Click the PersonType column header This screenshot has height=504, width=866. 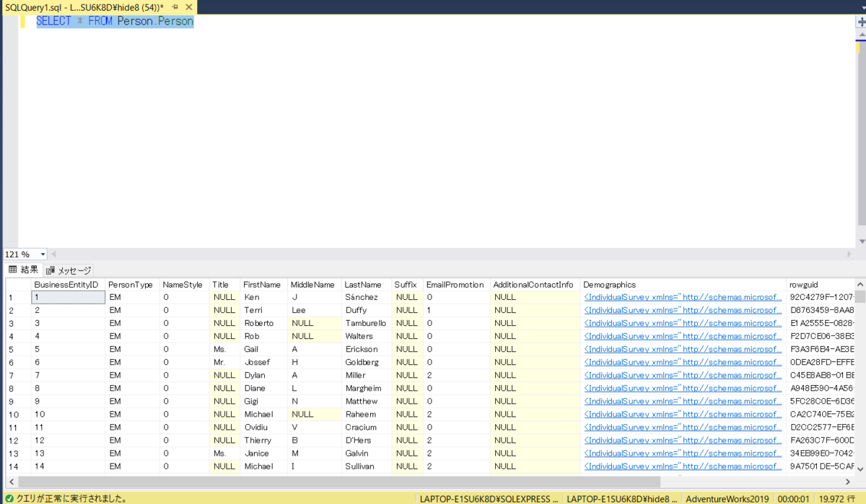click(x=132, y=285)
